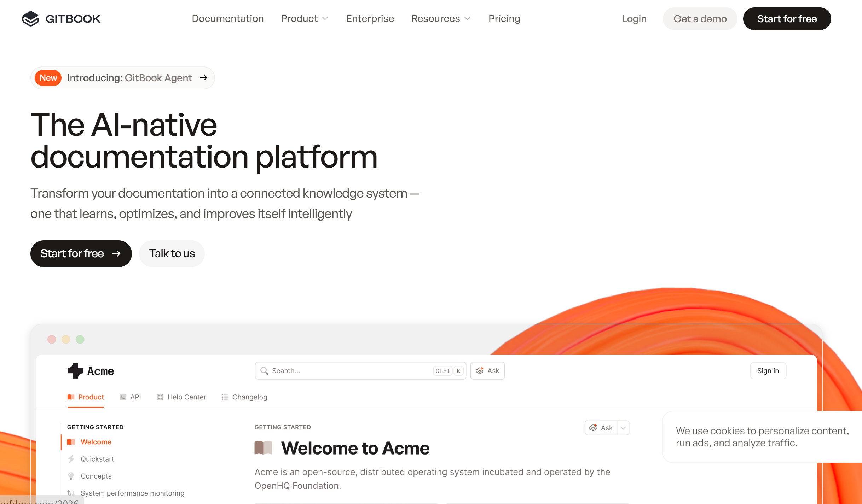The width and height of the screenshot is (862, 504).
Task: Click the magnifier icon in the Search field
Action: click(x=264, y=371)
